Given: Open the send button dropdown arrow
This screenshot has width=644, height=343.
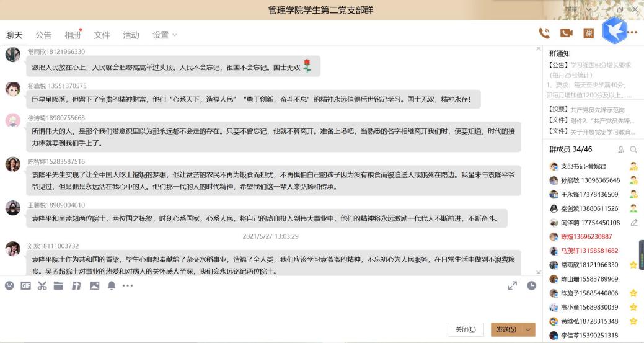Looking at the screenshot, I should click(x=528, y=329).
